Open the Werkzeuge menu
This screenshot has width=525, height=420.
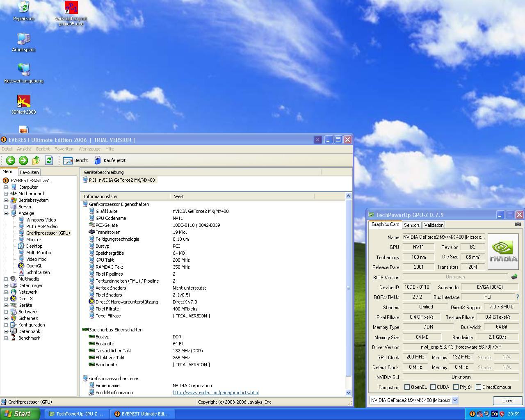tap(89, 149)
